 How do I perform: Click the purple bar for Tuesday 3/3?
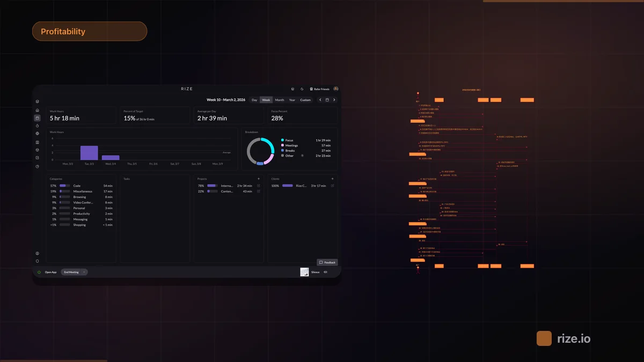click(x=89, y=153)
